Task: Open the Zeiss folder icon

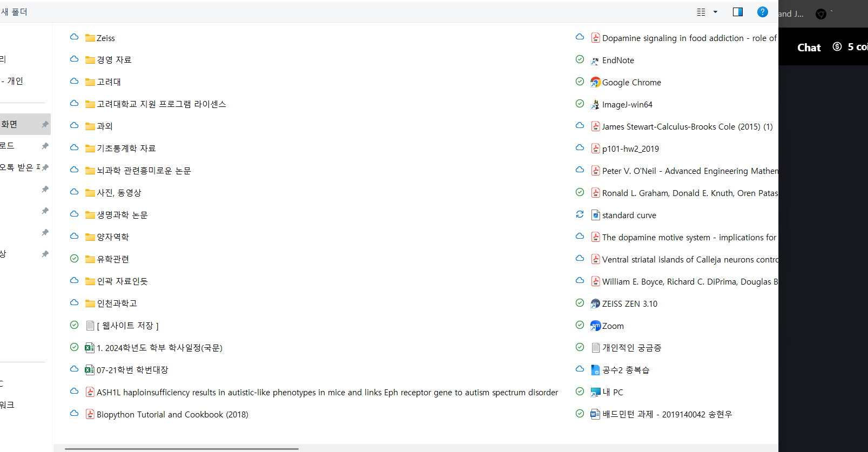Action: point(90,38)
